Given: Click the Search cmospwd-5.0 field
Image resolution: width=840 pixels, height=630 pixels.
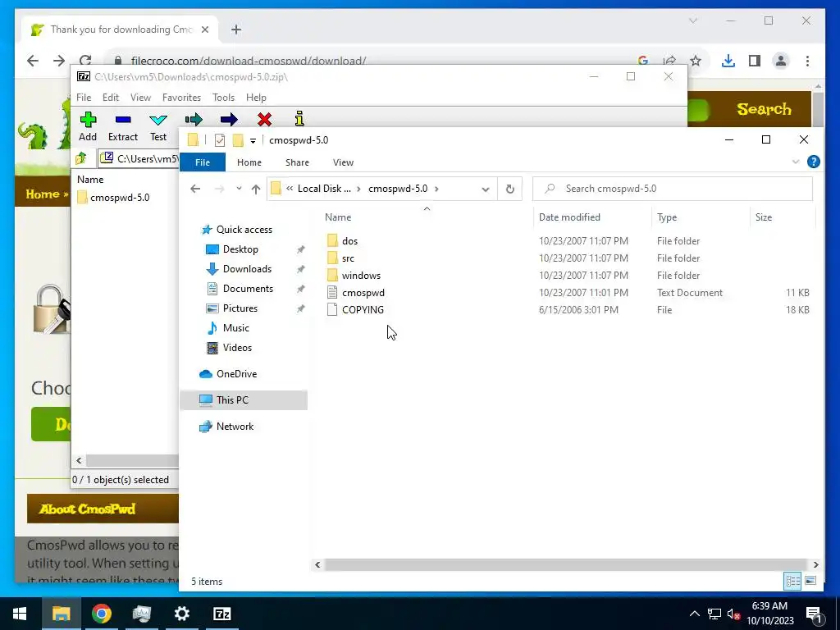Looking at the screenshot, I should point(673,189).
